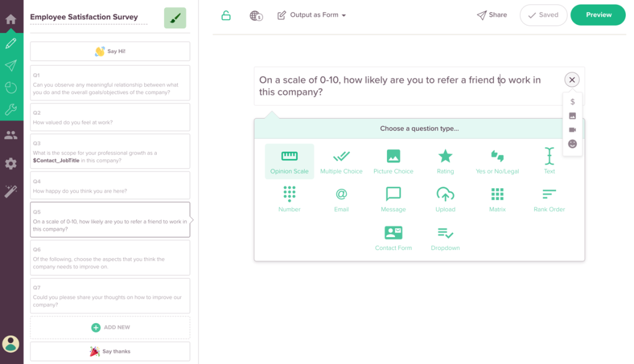Share the survey using the Share link
Image resolution: width=634 pixels, height=364 pixels.
click(x=491, y=14)
